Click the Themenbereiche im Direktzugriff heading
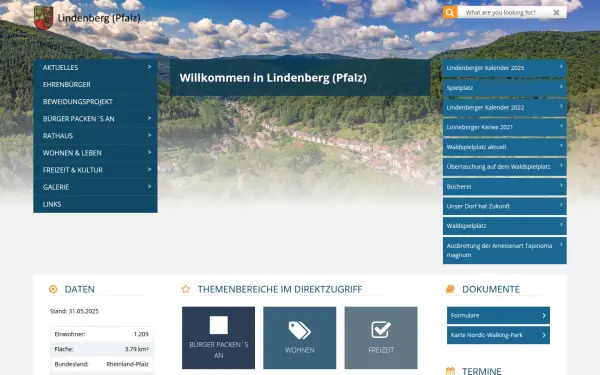This screenshot has height=375, width=600. click(x=280, y=289)
